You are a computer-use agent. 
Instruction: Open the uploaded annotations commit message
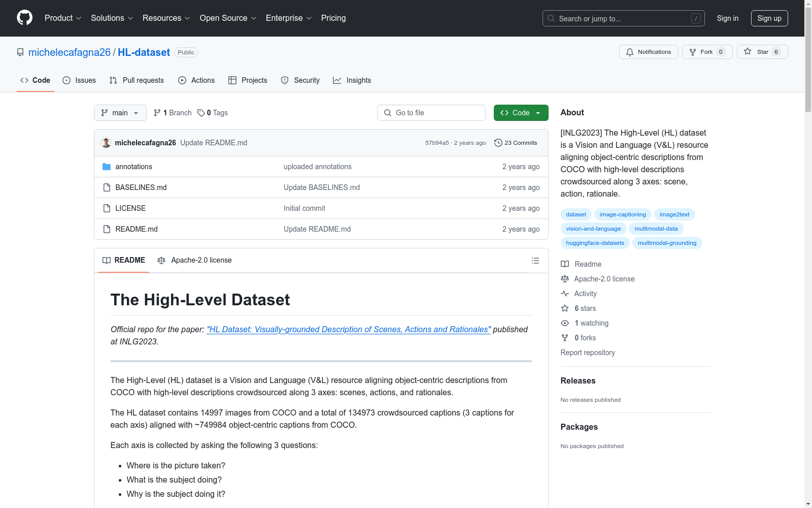(x=318, y=167)
